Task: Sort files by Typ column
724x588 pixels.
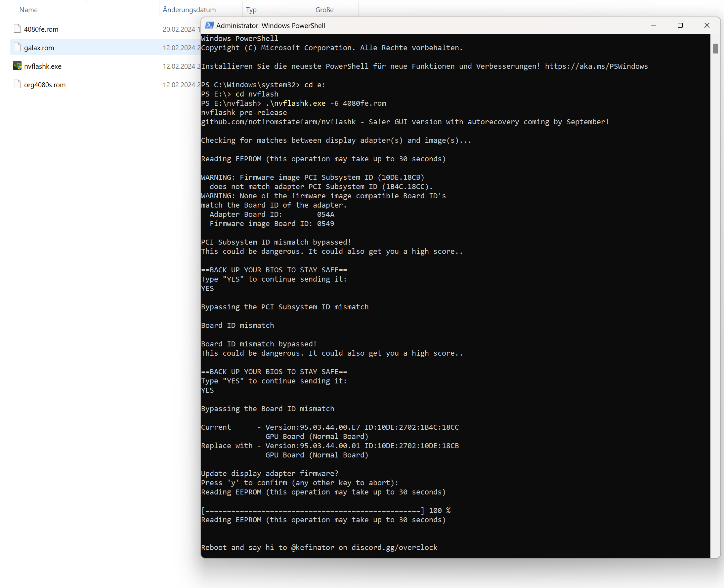Action: click(x=251, y=10)
